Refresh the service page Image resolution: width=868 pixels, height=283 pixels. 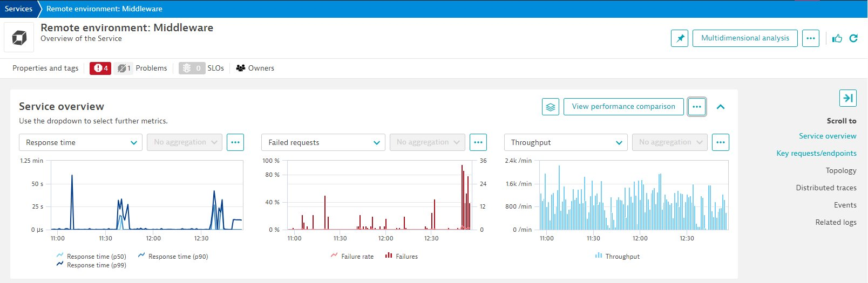[x=853, y=38]
